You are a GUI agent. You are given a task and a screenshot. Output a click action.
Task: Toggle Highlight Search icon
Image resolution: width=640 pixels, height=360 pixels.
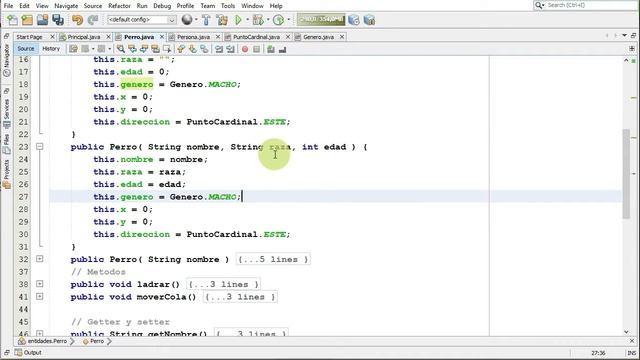click(155, 49)
